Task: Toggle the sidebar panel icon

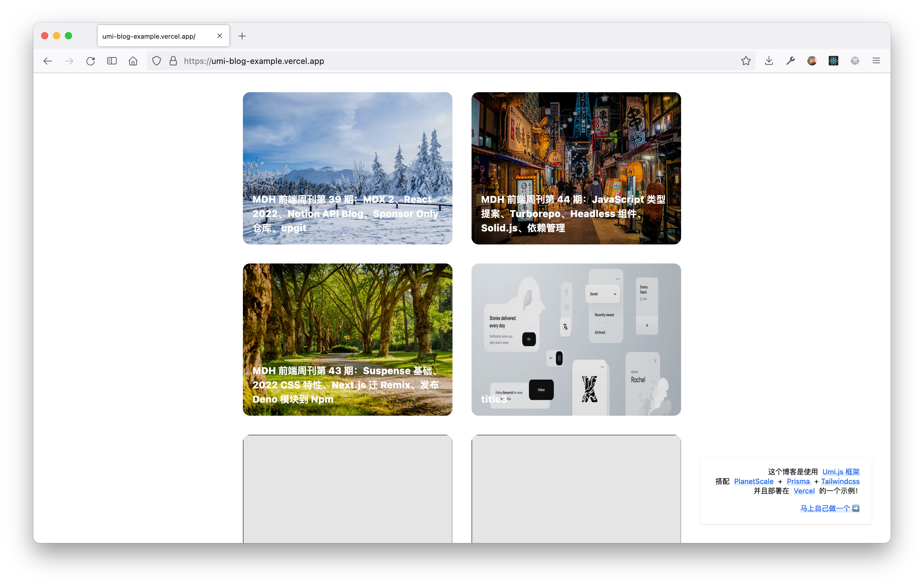Action: coord(112,61)
